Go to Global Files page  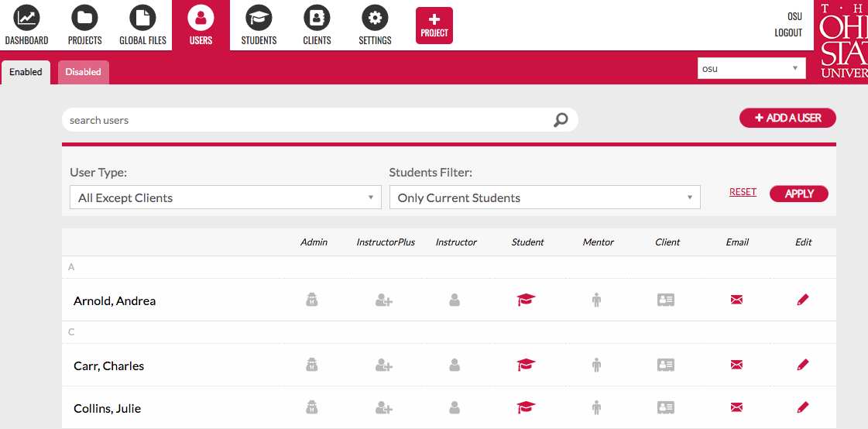point(142,18)
